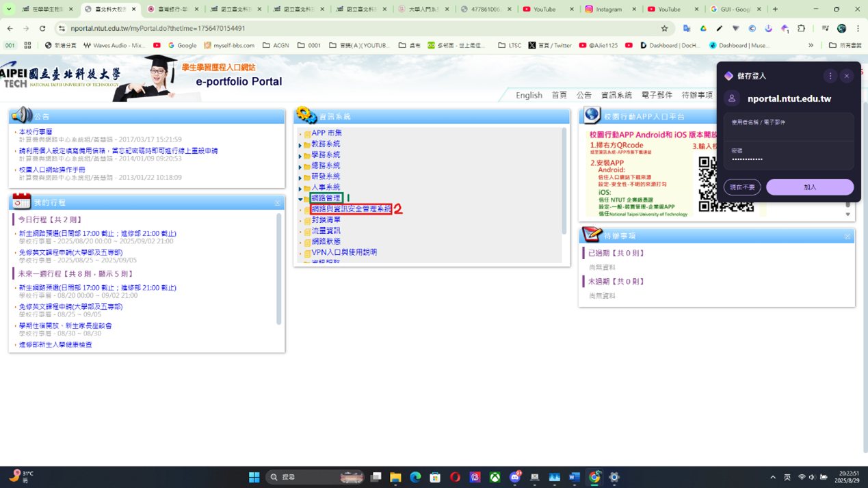Open the Google Translate extension icon
Image resolution: width=868 pixels, height=488 pixels.
tap(687, 29)
